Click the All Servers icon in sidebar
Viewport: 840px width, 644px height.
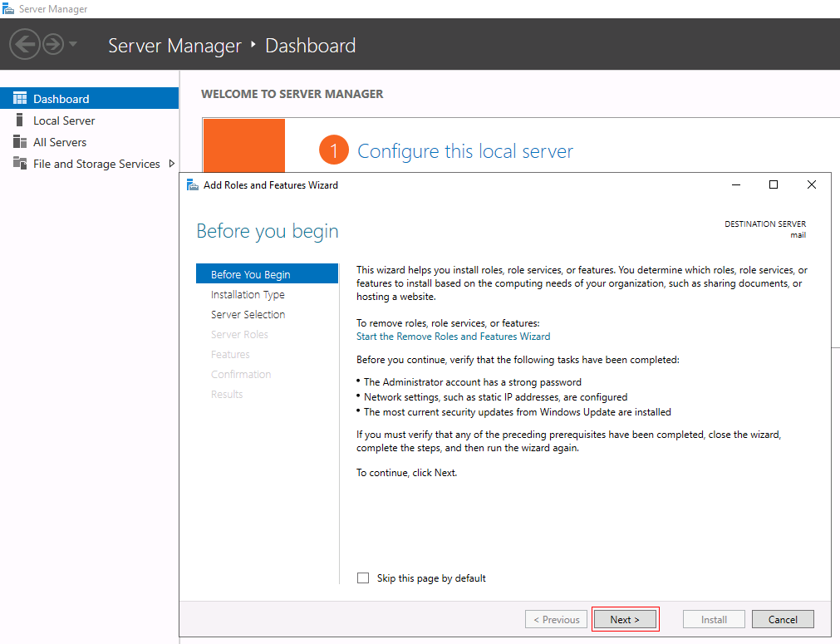click(20, 142)
